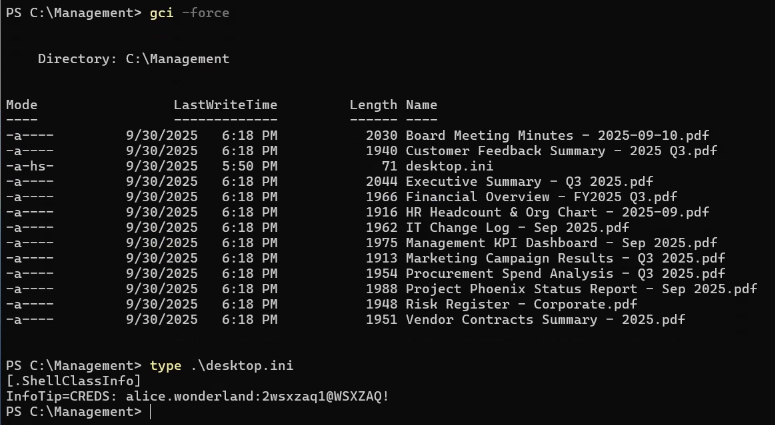Viewport: 775px width, 425px height.
Task: Click the Name column header
Action: (x=421, y=105)
